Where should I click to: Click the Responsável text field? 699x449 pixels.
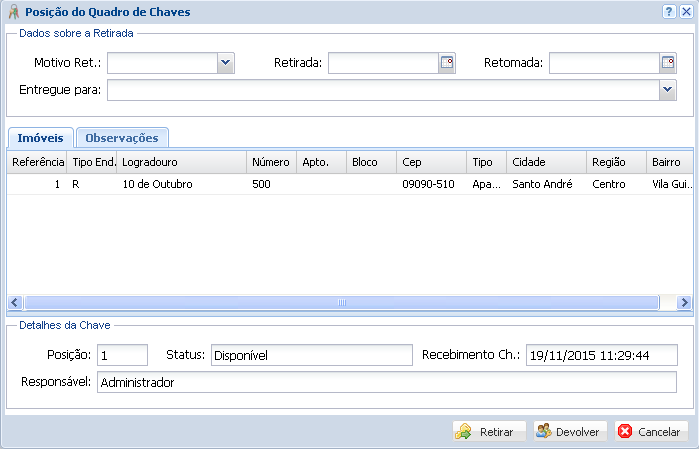386,382
